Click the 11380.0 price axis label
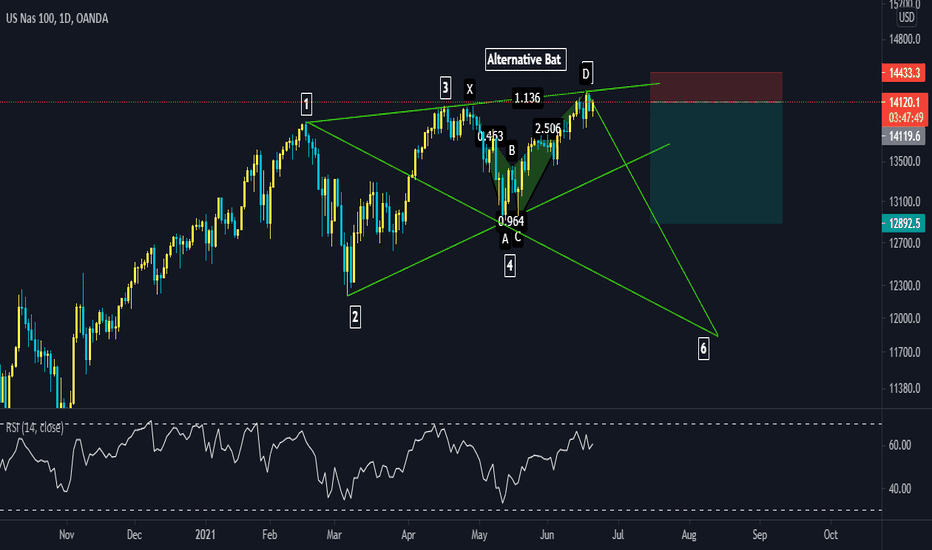This screenshot has width=932, height=550. (905, 389)
